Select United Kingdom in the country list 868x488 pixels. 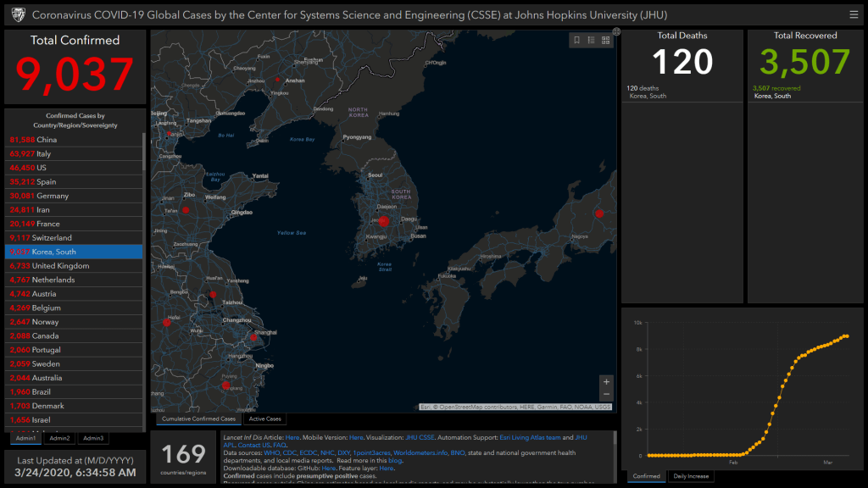point(74,266)
